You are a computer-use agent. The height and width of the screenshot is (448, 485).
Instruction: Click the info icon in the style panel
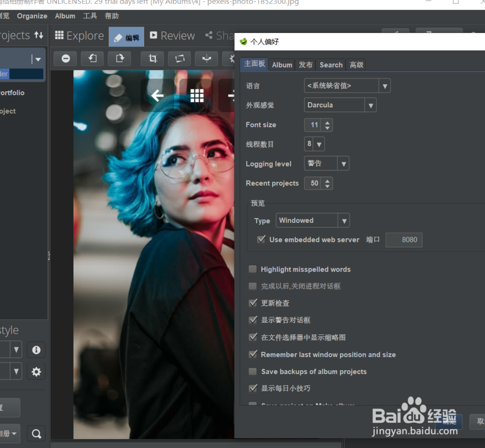(36, 350)
